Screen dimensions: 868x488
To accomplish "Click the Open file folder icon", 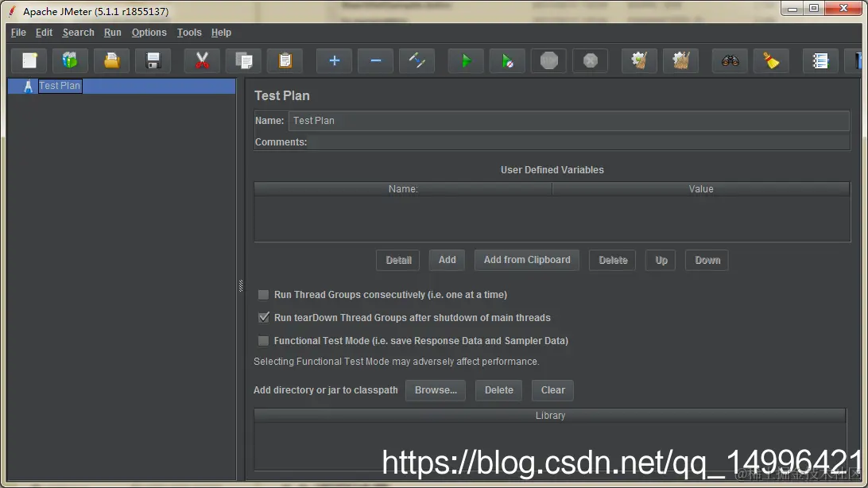I will (x=112, y=60).
